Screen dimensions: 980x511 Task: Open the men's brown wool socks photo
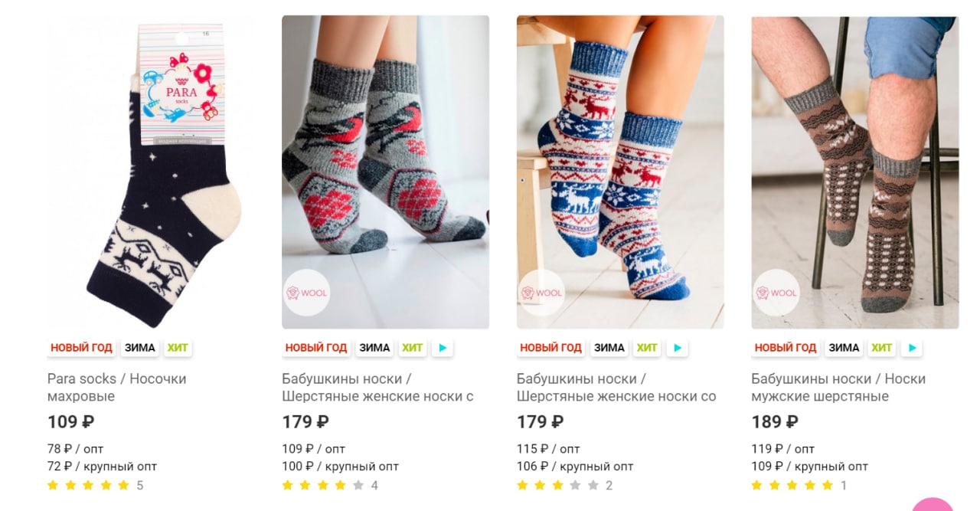coord(855,172)
